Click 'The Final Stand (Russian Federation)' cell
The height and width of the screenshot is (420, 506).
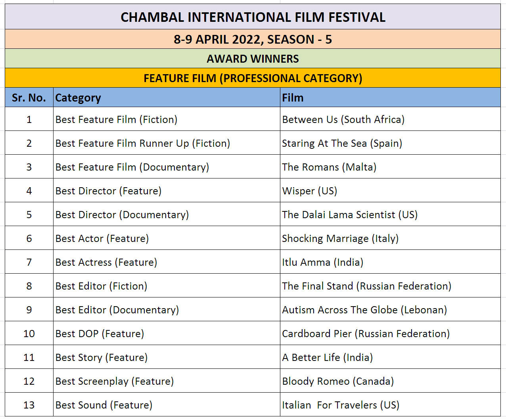pos(390,286)
